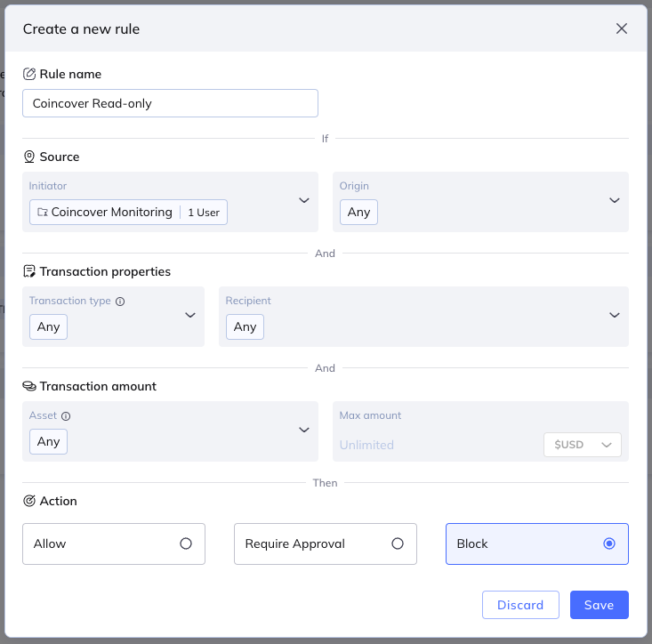Click the Action target icon

[x=29, y=501]
